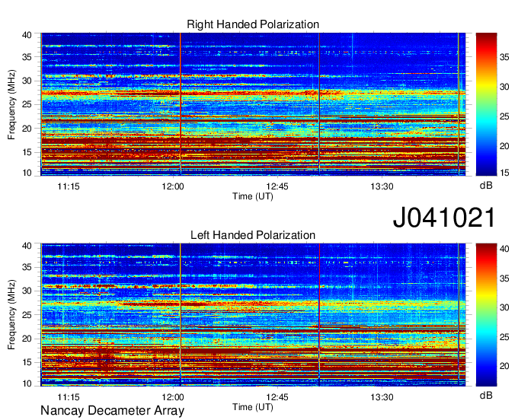Click the 20 value on lower color scale
Viewport: 518px width, 420px height.
504,366
